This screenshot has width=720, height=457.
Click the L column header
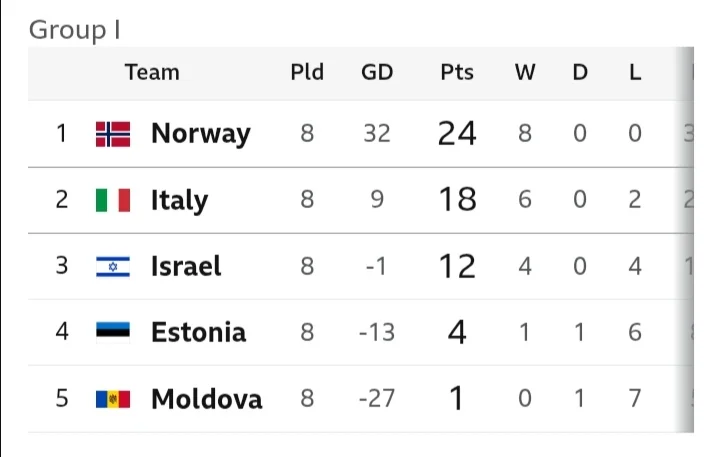[635, 72]
